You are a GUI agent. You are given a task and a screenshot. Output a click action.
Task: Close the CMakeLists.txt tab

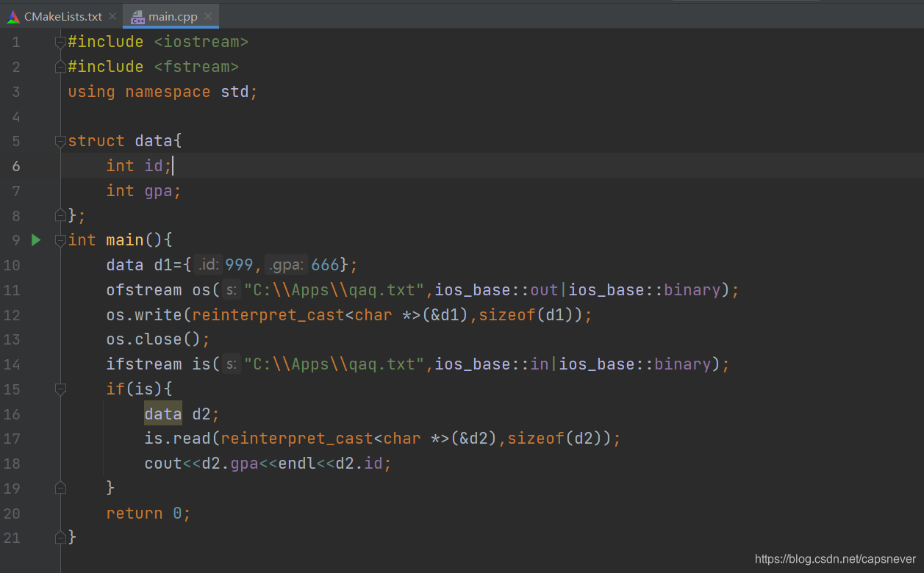point(112,16)
